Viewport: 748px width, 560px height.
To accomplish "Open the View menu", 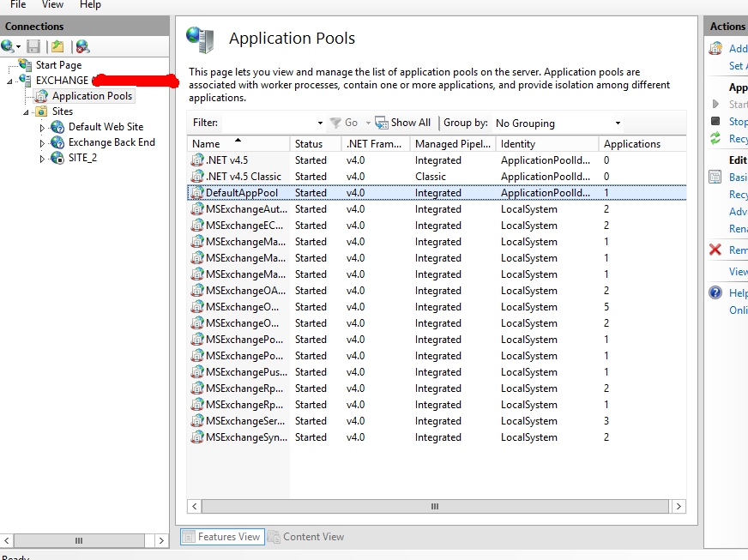I will coord(52,5).
